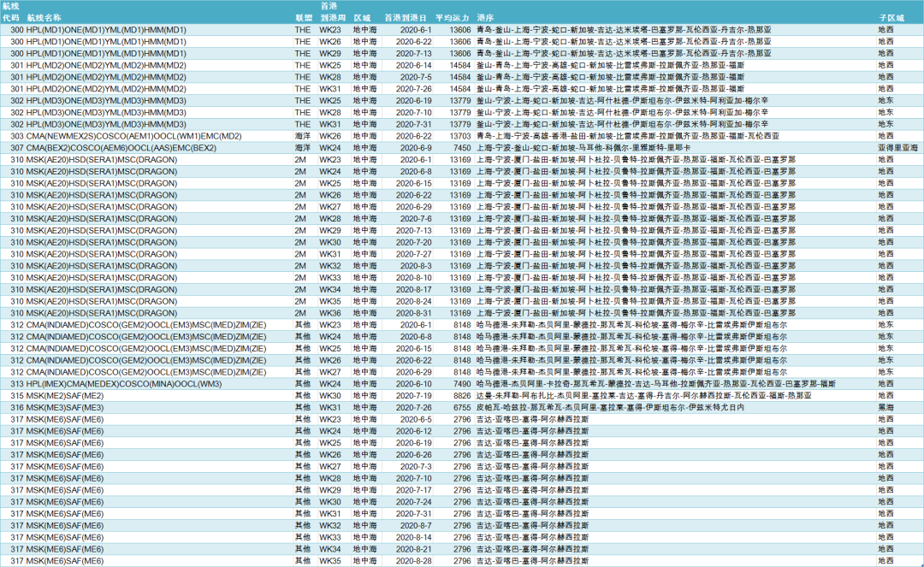The image size is (924, 567).
Task: Click route name MSK(ME3)SAF(ME3)
Action: (x=65, y=407)
